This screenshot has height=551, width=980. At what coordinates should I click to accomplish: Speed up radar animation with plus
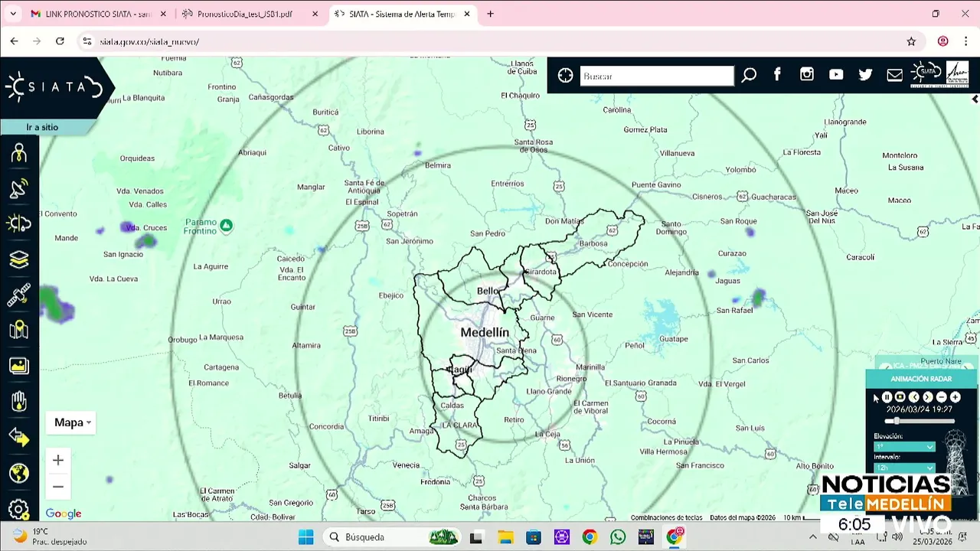[955, 397]
